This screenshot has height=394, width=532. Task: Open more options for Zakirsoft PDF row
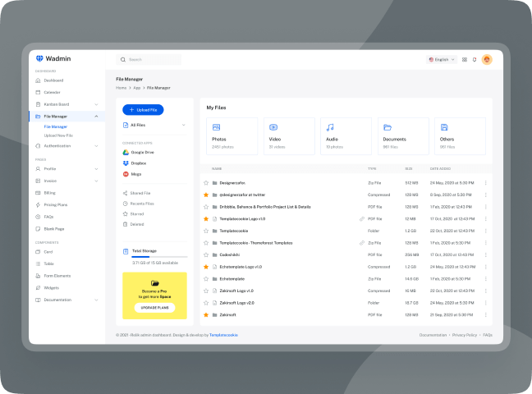point(486,315)
